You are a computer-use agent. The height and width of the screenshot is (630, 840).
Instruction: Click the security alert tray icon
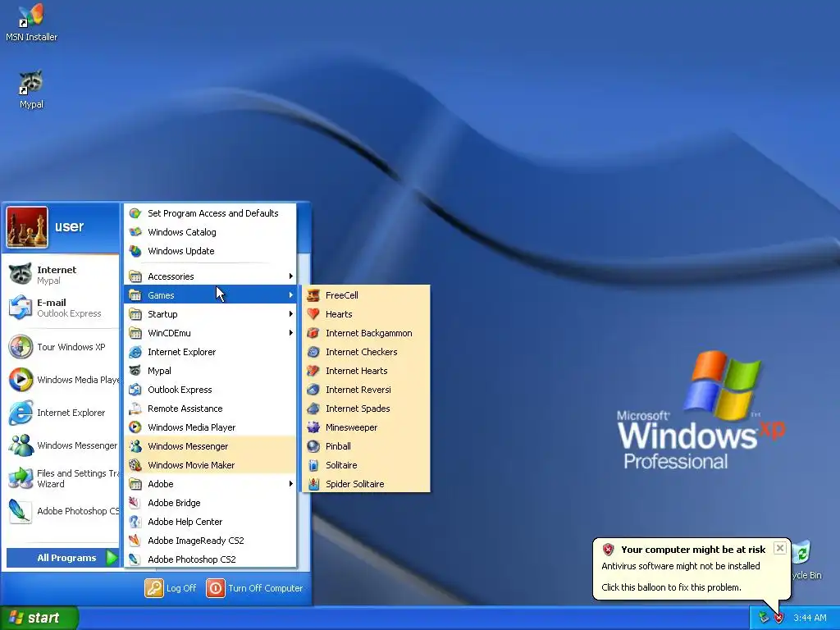(x=778, y=618)
